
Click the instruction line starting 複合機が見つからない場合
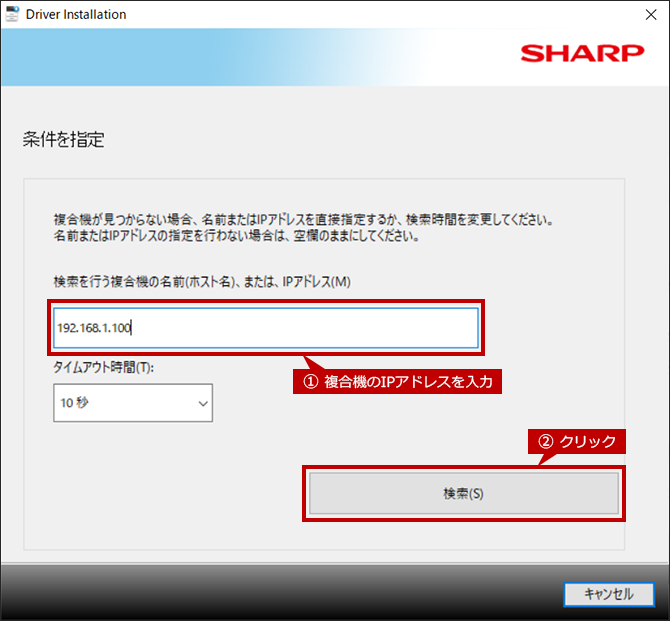pos(303,220)
